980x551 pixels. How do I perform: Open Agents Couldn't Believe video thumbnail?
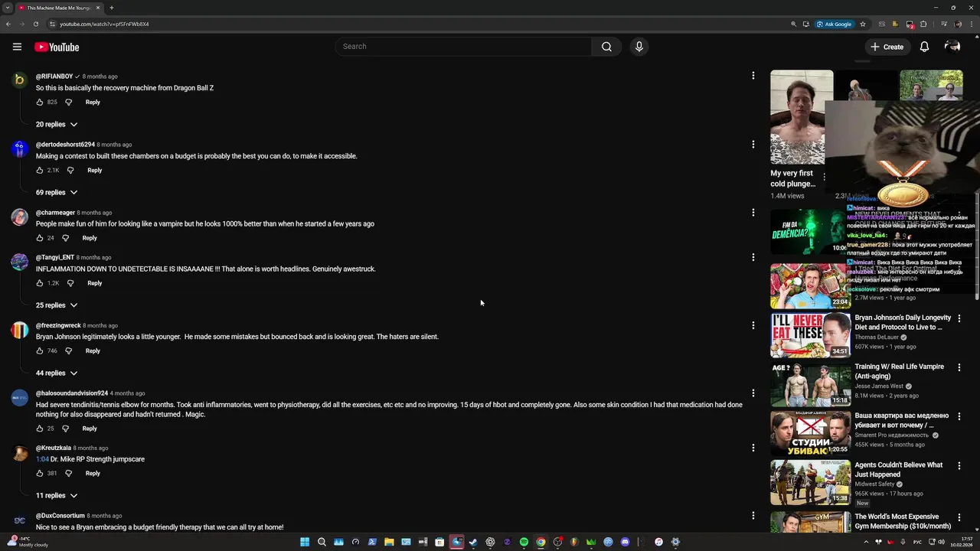(x=810, y=482)
